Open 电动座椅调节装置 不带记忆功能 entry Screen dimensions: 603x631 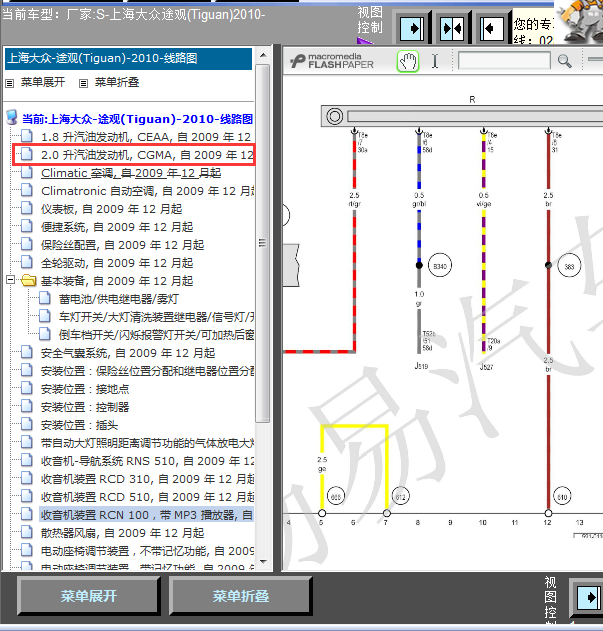[x=147, y=551]
